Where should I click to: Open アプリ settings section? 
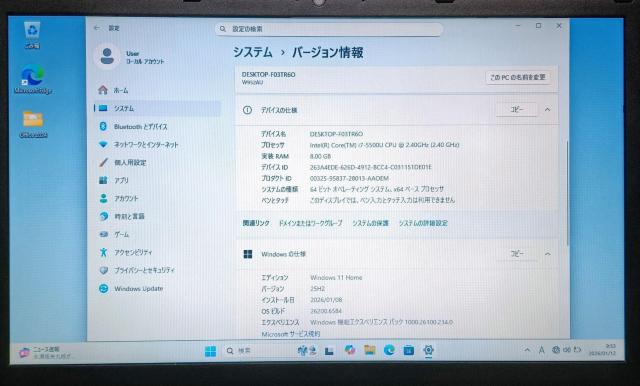click(157, 180)
